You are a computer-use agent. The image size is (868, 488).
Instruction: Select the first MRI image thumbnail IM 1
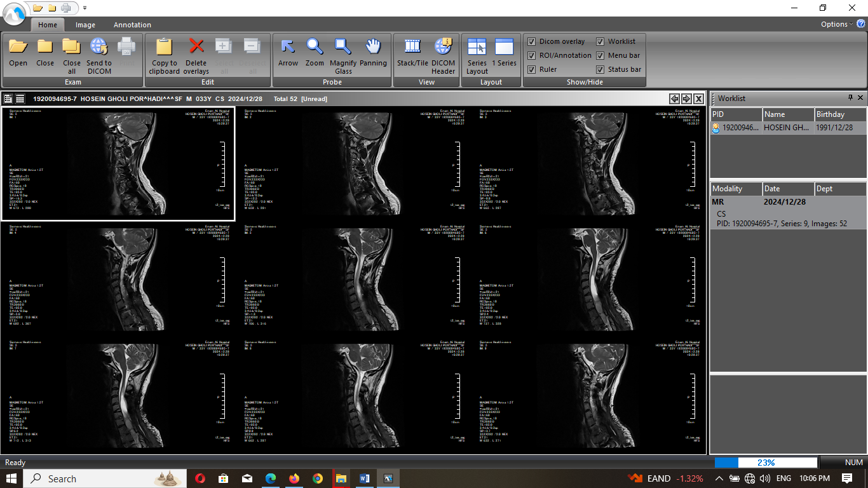[x=118, y=163]
